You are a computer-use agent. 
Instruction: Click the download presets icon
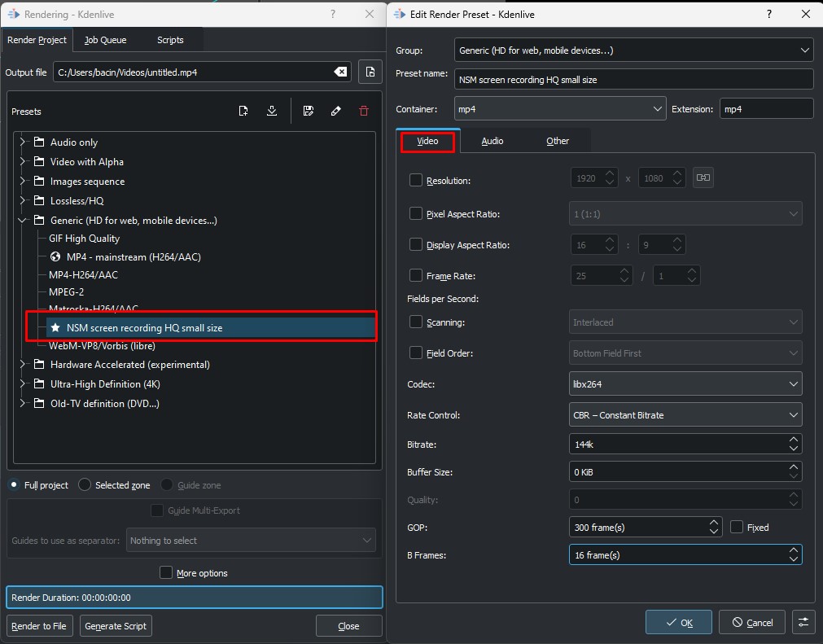[x=272, y=111]
